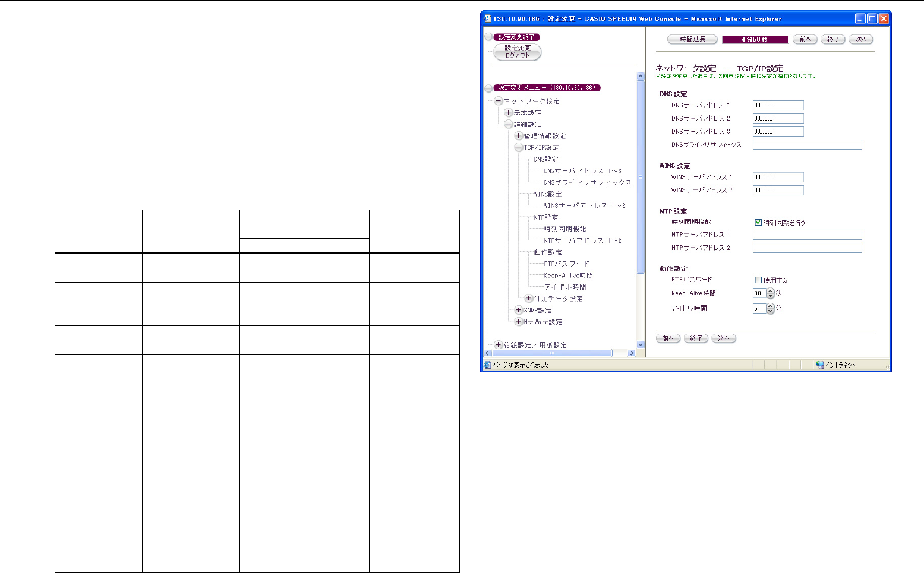
Task: Click the bottom 終了 button
Action: coord(696,338)
